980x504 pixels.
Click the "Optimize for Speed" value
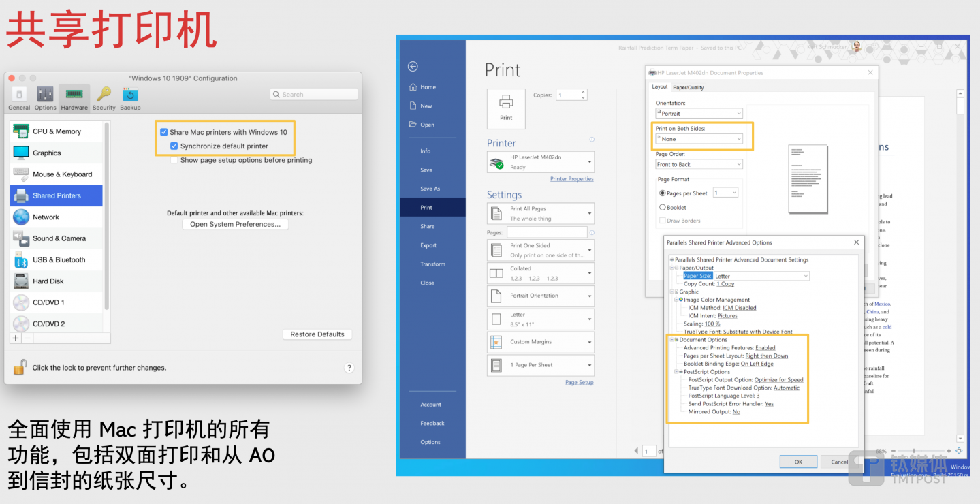click(778, 380)
